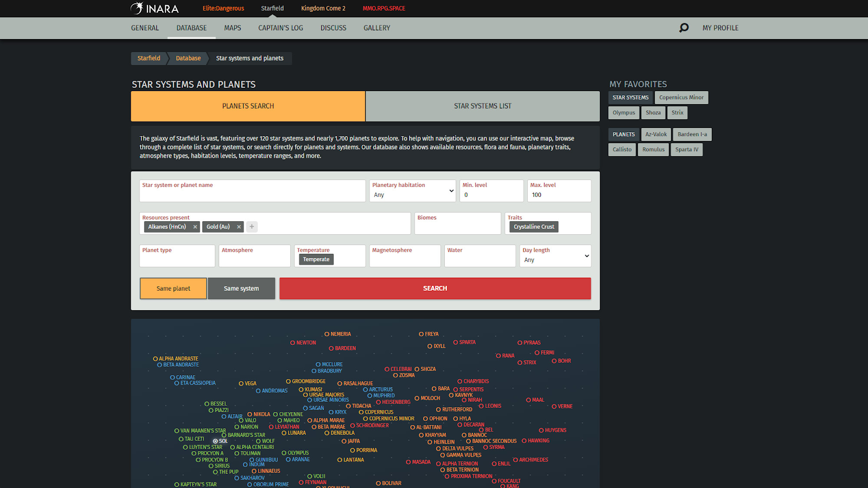Viewport: 868px width, 488px height.
Task: Click the Carinae star marker
Action: click(x=173, y=377)
